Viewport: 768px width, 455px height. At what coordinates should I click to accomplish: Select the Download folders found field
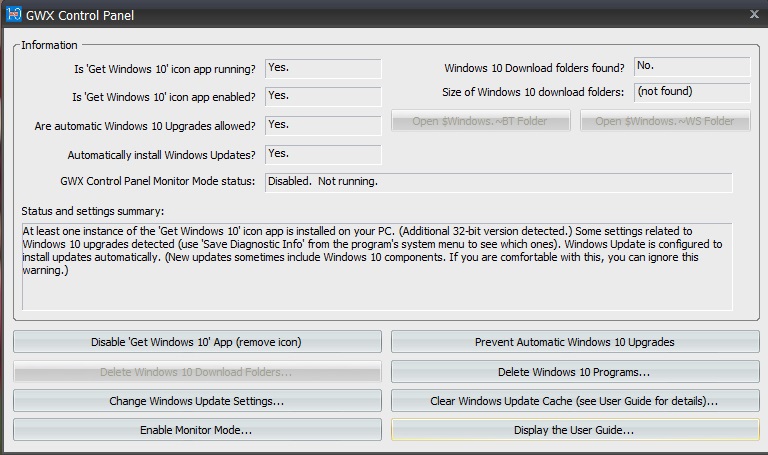691,67
